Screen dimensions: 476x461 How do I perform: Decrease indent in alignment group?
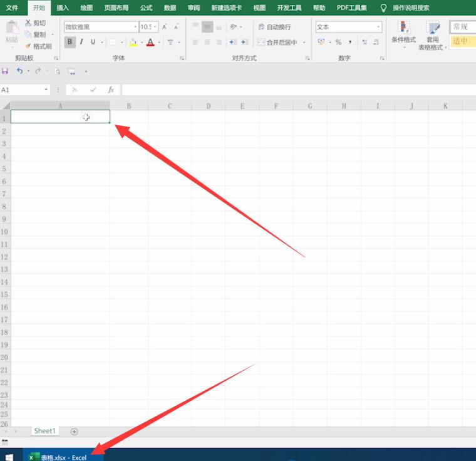click(233, 42)
